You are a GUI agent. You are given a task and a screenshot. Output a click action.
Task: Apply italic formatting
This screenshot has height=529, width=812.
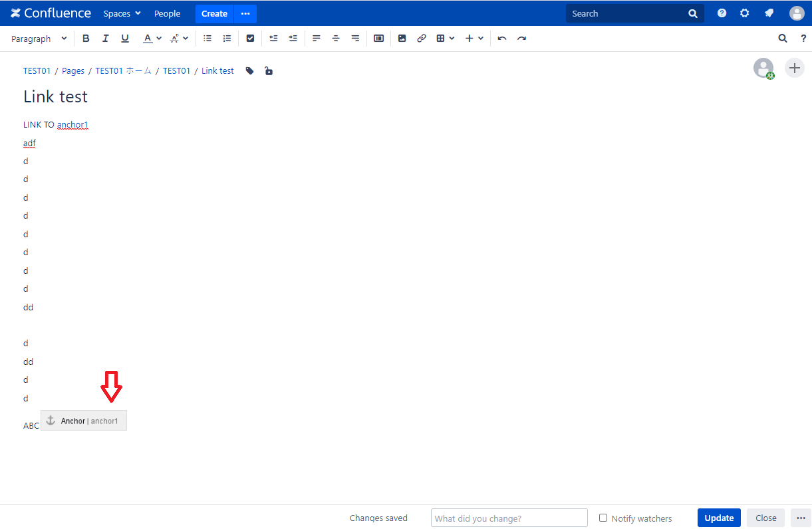(x=105, y=38)
